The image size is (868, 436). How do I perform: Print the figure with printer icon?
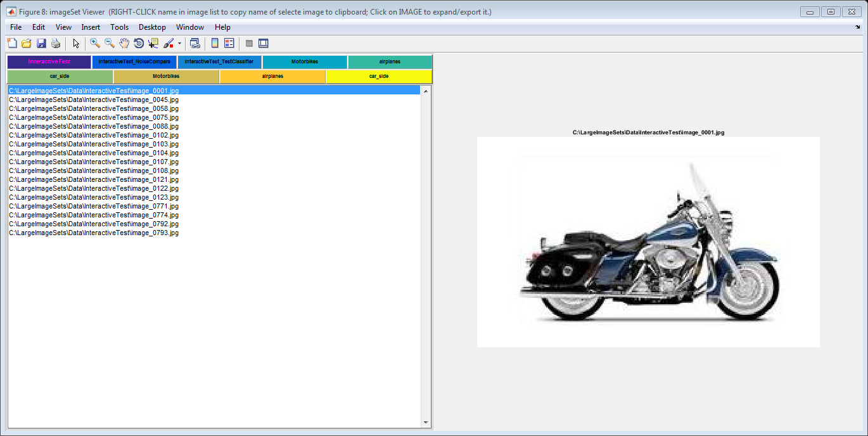[56, 43]
